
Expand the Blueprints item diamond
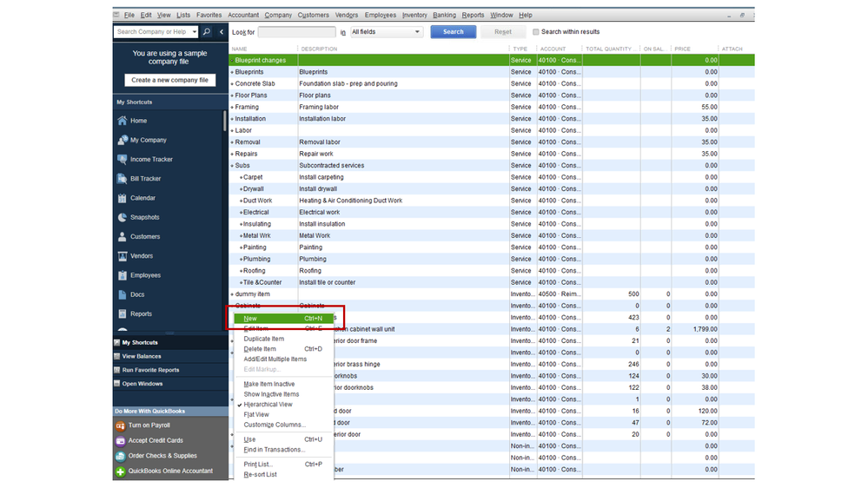[232, 72]
